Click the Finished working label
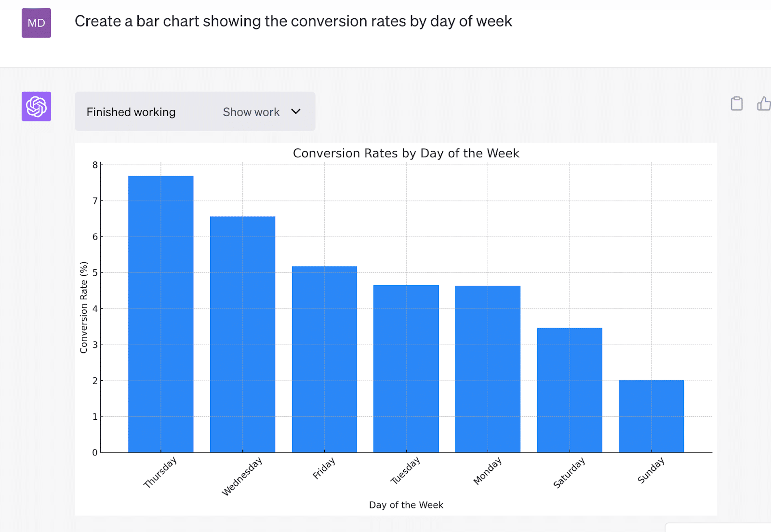Viewport: 771px width, 532px height. (131, 112)
